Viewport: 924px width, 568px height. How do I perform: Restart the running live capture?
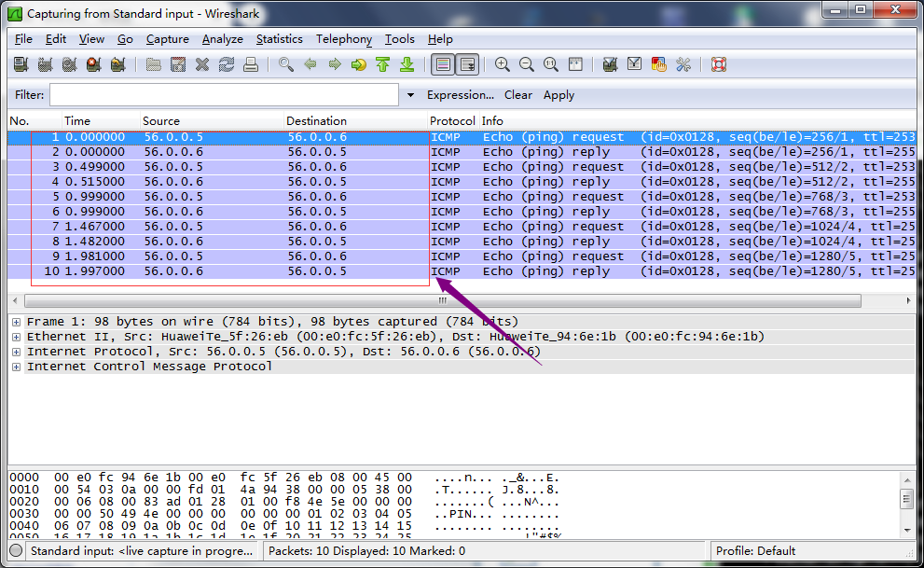[x=117, y=64]
